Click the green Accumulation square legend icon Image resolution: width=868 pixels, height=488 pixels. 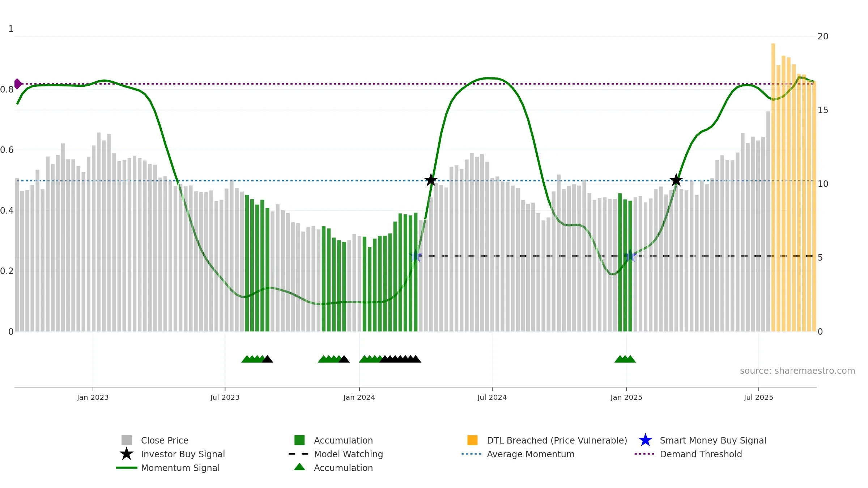tap(299, 440)
